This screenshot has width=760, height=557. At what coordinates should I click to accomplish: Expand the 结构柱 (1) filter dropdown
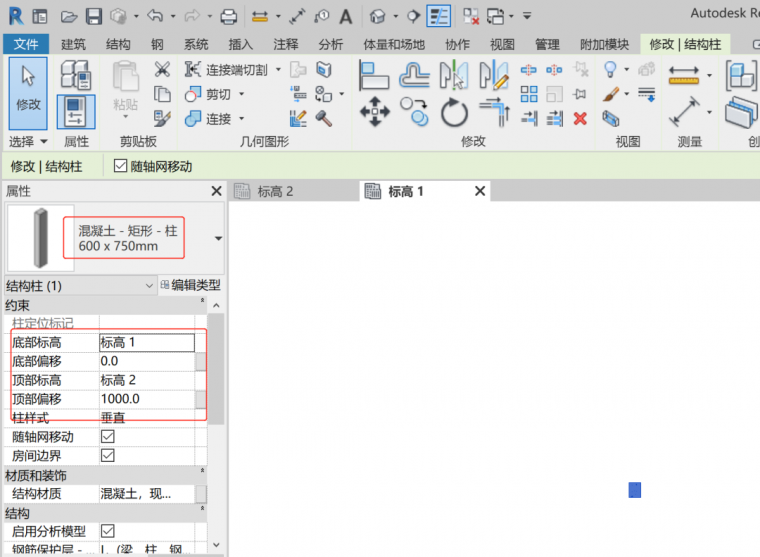[150, 285]
